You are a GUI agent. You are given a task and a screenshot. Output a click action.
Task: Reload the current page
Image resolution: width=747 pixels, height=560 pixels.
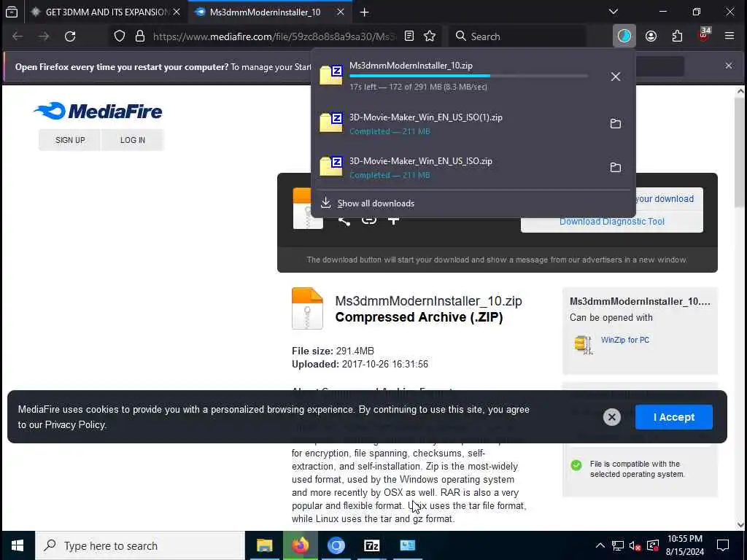click(70, 36)
